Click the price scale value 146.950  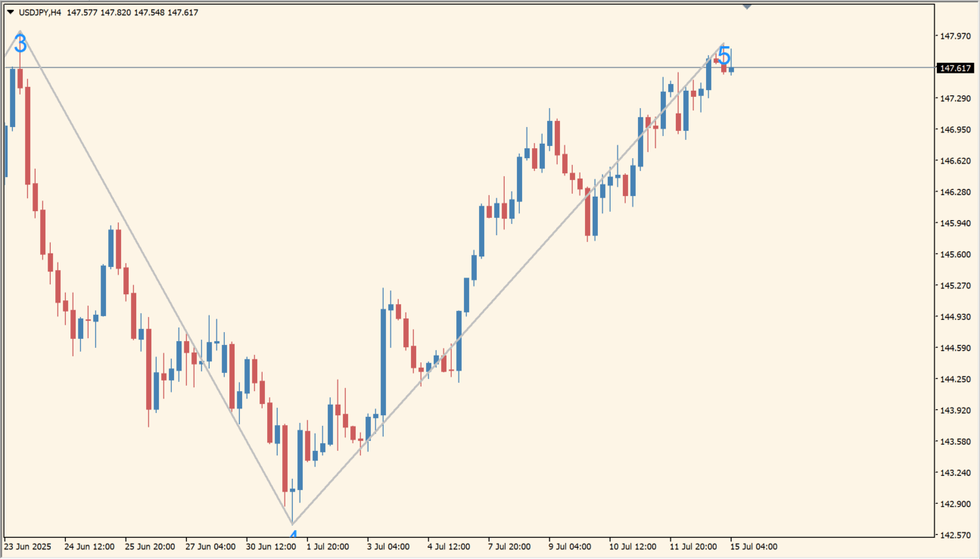[955, 129]
